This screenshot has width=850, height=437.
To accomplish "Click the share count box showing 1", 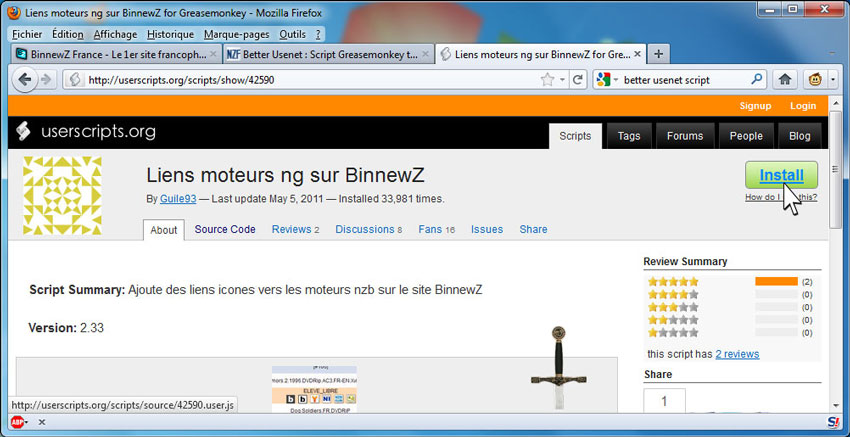I will [x=665, y=401].
